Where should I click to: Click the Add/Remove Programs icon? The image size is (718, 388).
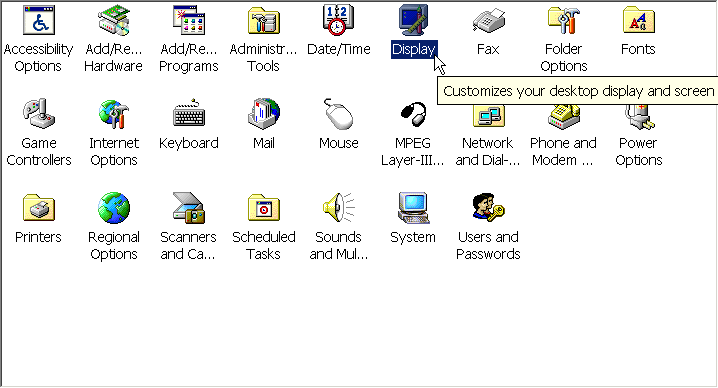tap(189, 20)
